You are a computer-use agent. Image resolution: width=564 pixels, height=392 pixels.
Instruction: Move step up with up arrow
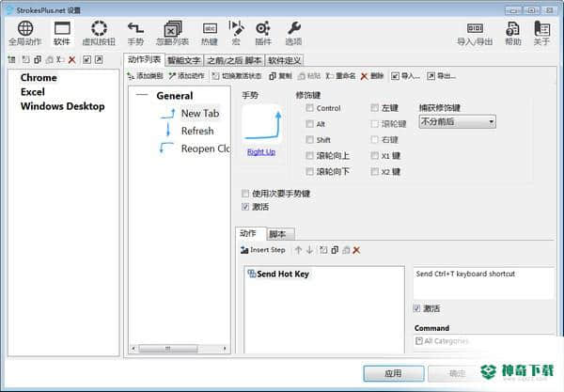[x=298, y=250]
